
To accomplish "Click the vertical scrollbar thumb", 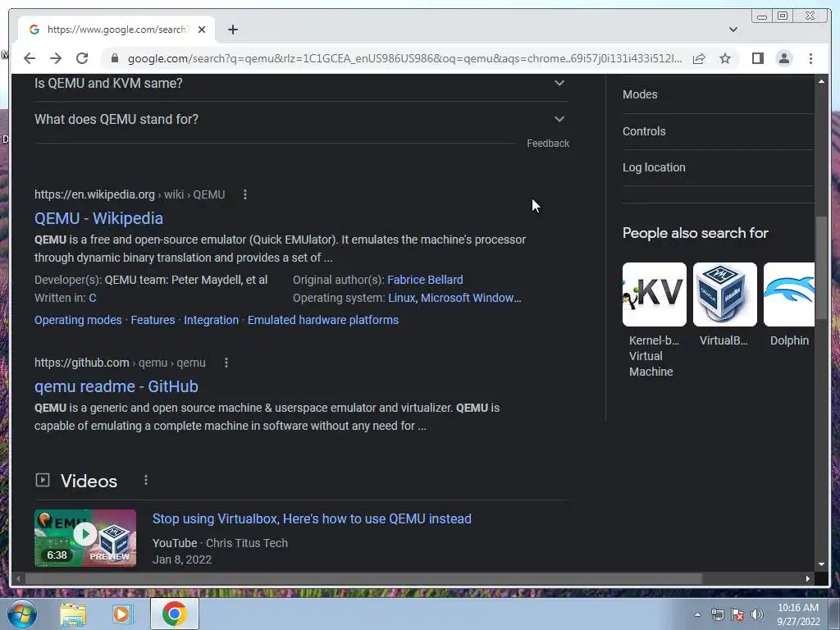I will click(821, 268).
